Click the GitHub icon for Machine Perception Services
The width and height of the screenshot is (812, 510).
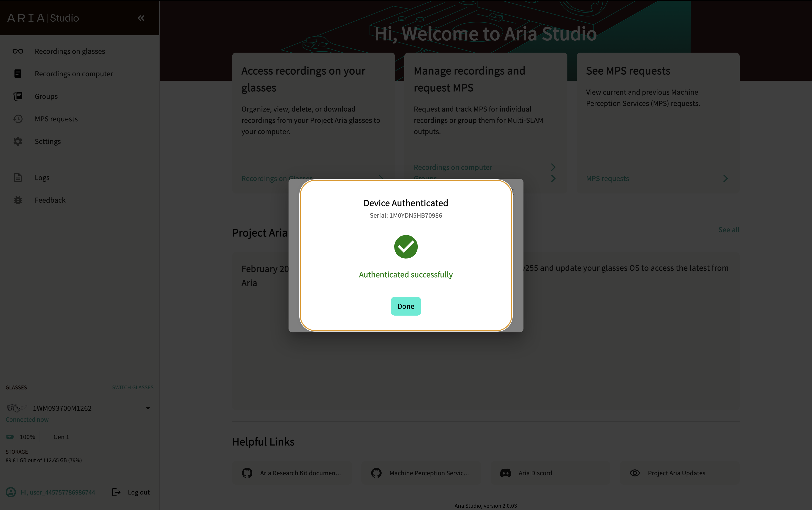pyautogui.click(x=376, y=473)
